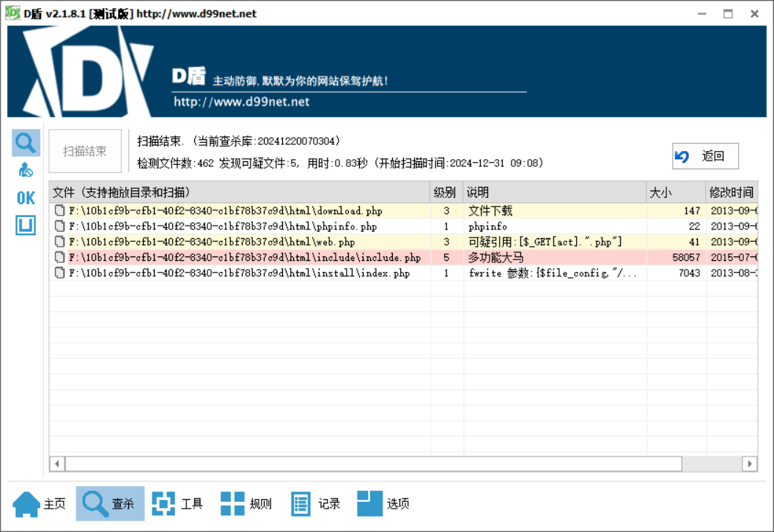Click the 多功能大马 description cell
Image resolution: width=774 pixels, height=532 pixels.
[495, 257]
